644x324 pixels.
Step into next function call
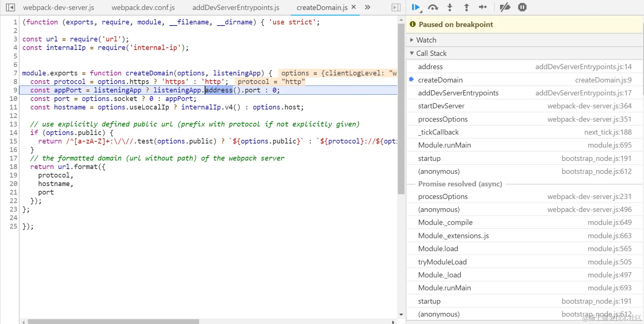[450, 7]
